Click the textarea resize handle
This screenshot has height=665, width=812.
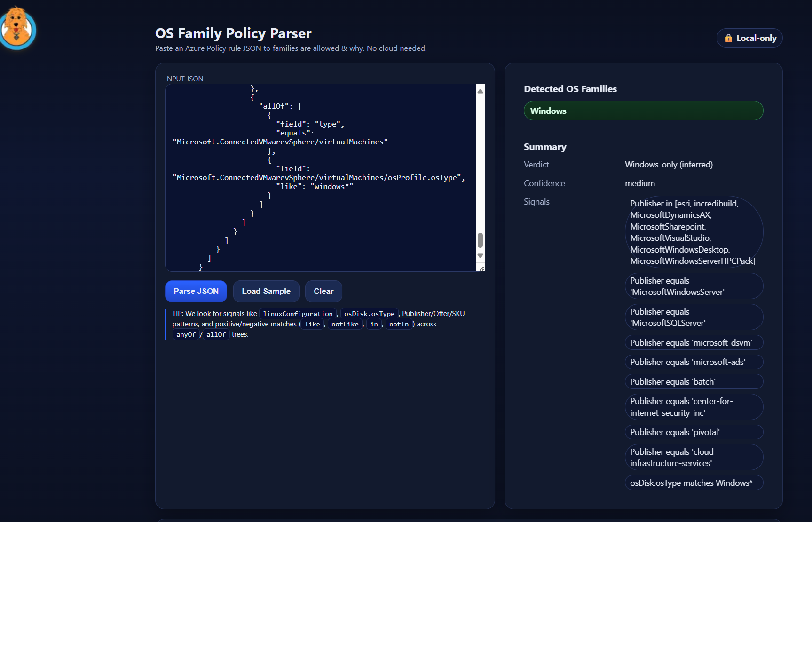(x=481, y=268)
